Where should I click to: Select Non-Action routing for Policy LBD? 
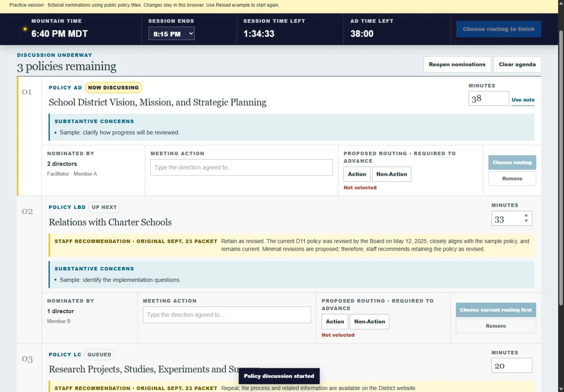[369, 322]
